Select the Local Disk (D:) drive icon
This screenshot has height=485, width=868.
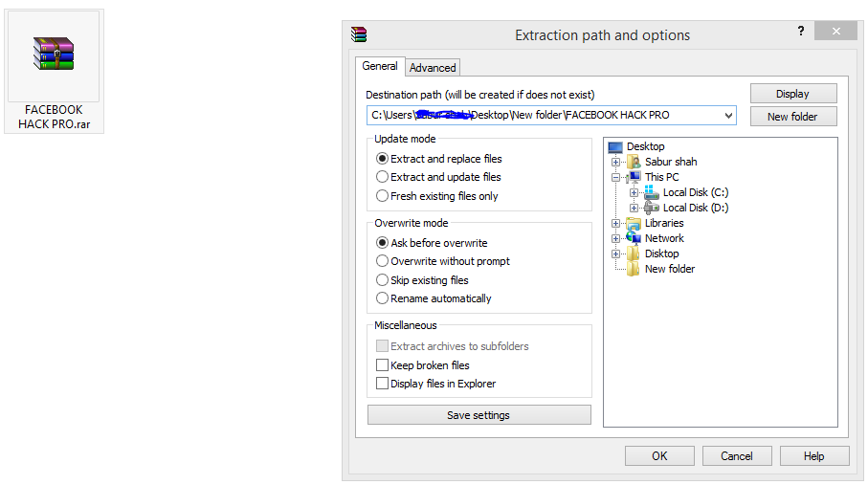(x=652, y=208)
